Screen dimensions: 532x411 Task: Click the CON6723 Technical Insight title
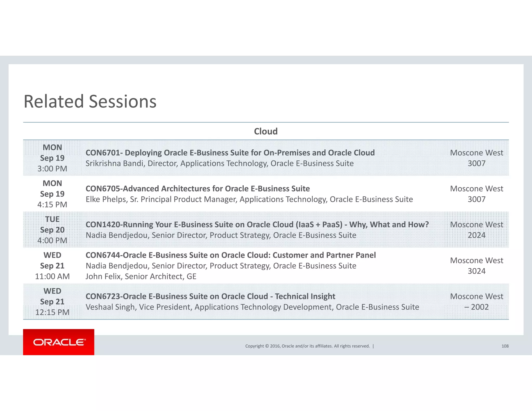(210, 296)
